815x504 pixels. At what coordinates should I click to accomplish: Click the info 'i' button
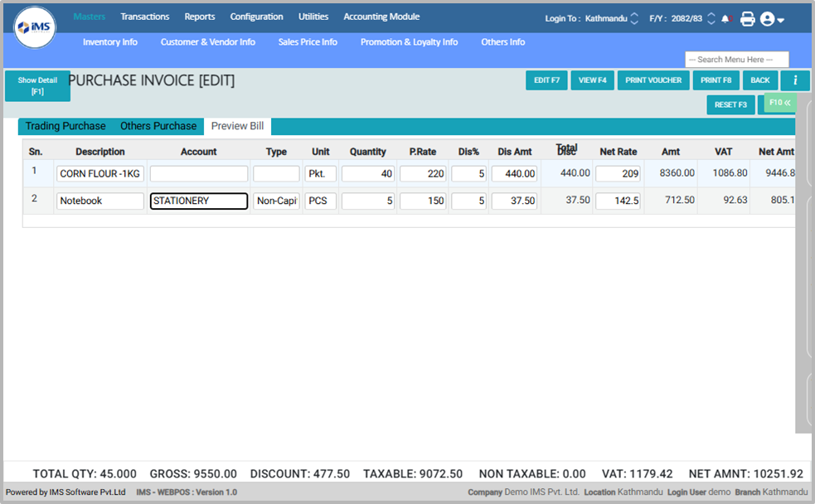[795, 80]
